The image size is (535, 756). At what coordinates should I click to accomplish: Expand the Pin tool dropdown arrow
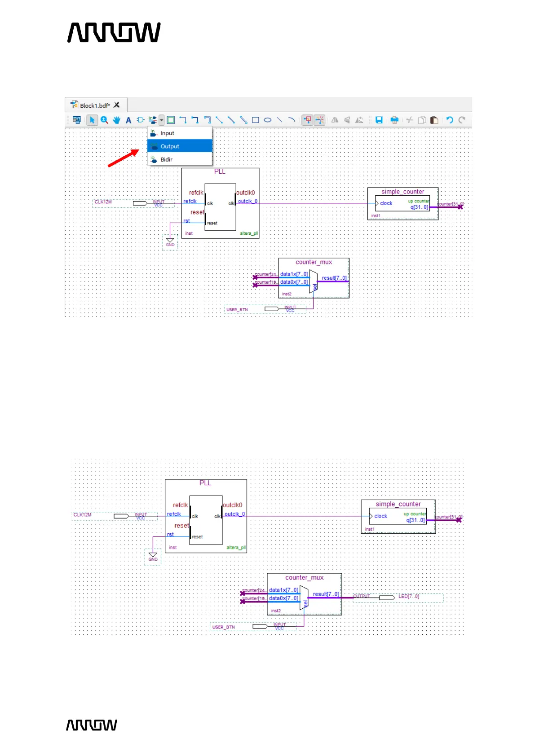click(161, 120)
